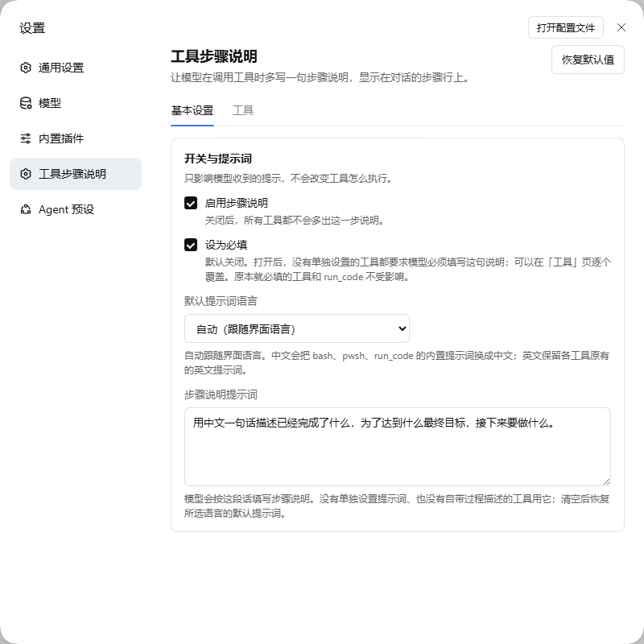644x644 pixels.
Task: Open the 默认提示词语言 dropdown
Action: click(297, 328)
